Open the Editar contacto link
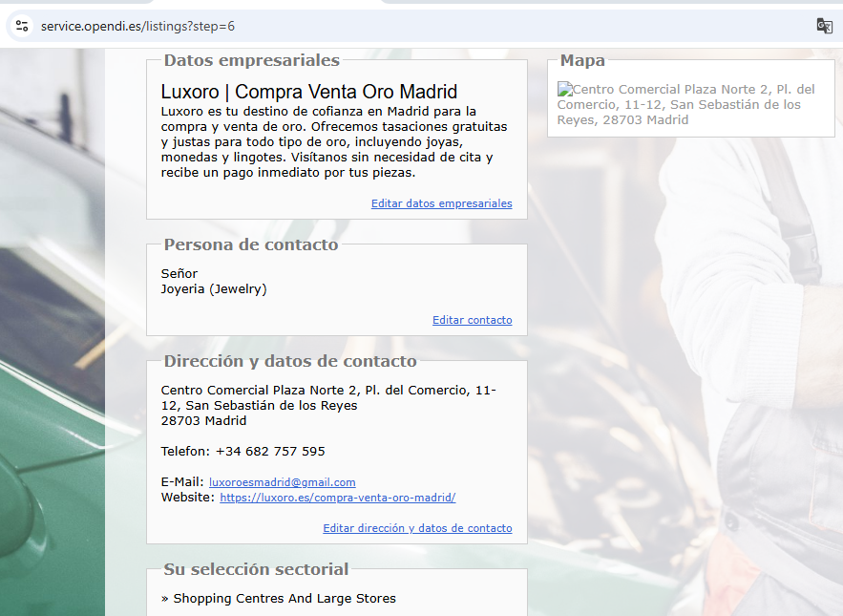This screenshot has height=616, width=843. coord(472,320)
